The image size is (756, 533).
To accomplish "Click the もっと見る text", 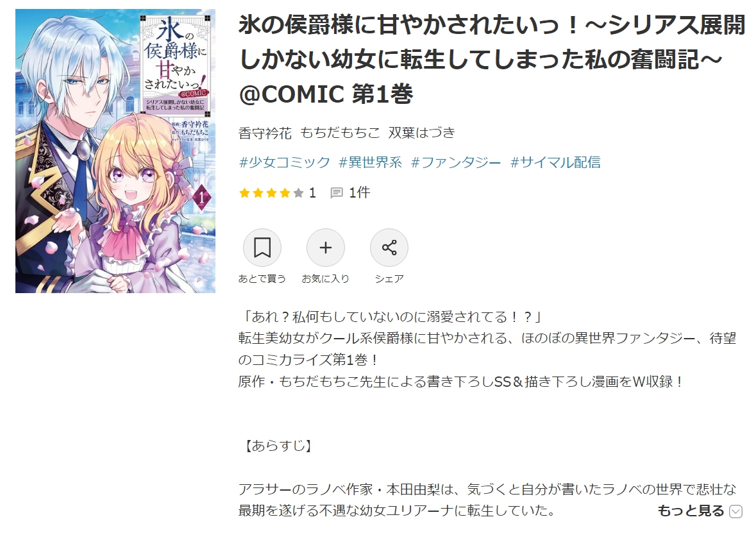I will click(691, 511).
